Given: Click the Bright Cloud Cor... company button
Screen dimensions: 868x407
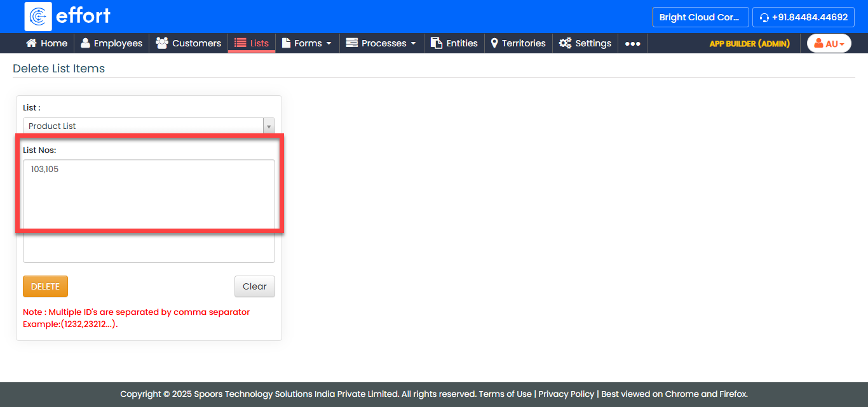Looking at the screenshot, I should (700, 17).
